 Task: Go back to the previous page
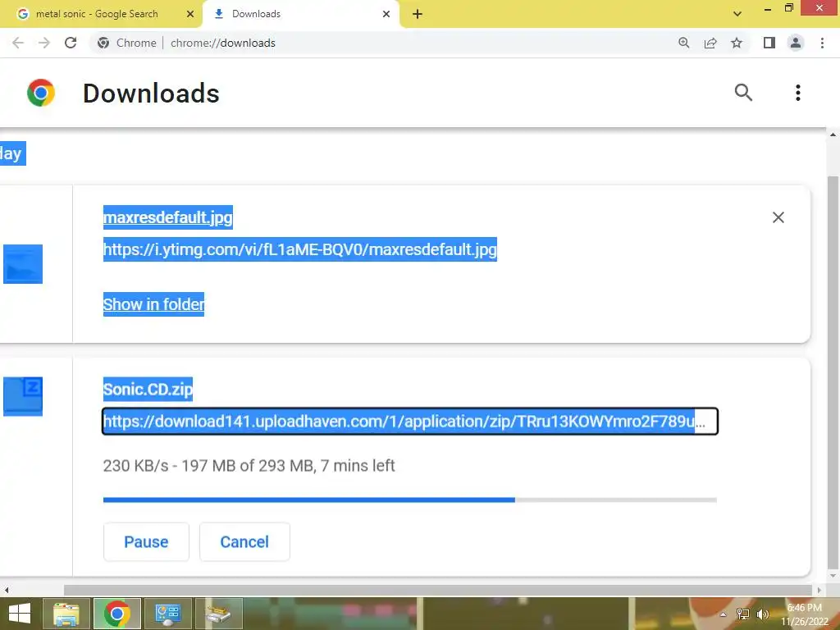pos(18,43)
